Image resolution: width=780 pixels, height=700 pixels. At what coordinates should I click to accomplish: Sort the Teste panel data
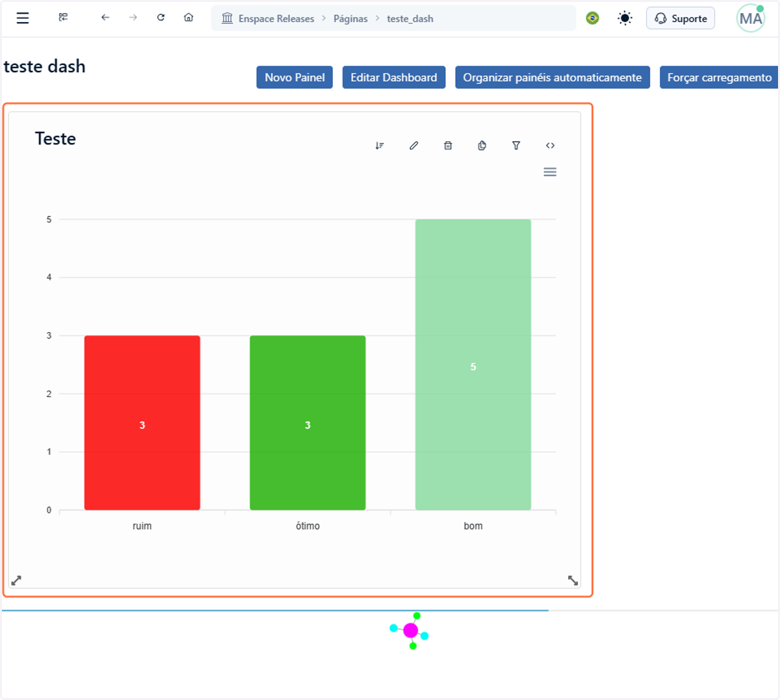[x=380, y=146]
